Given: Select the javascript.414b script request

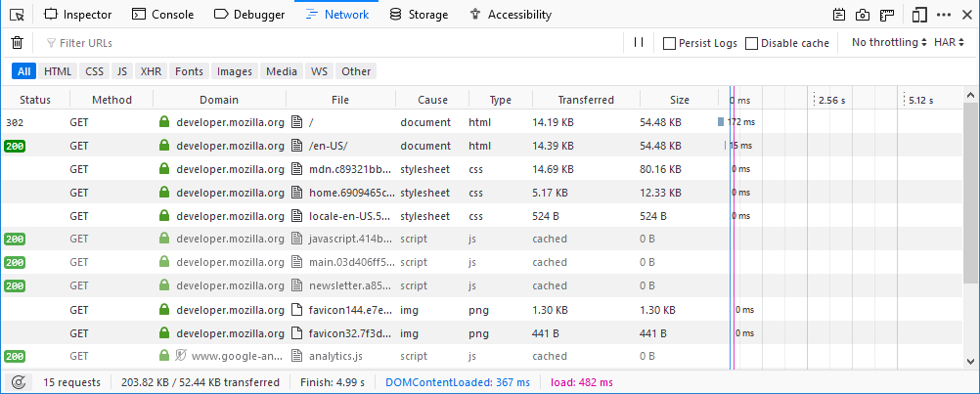Looking at the screenshot, I should 481,240.
